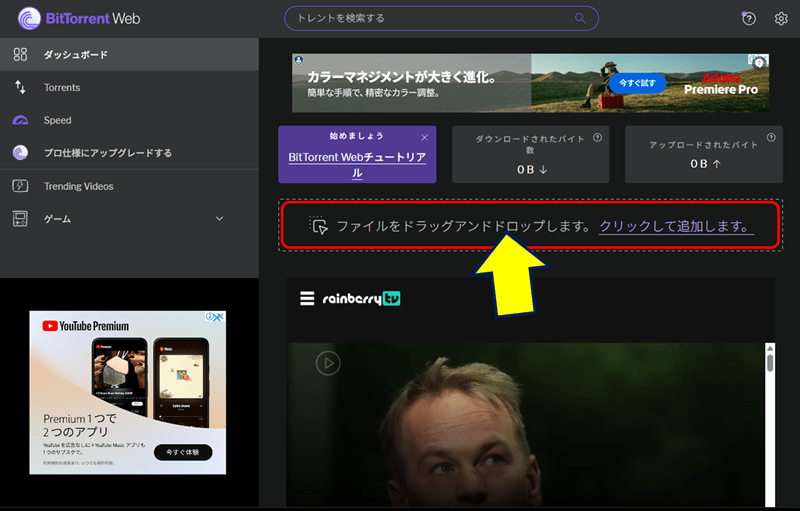
Task: Expand the ゲーム menu chevron
Action: pos(219,219)
